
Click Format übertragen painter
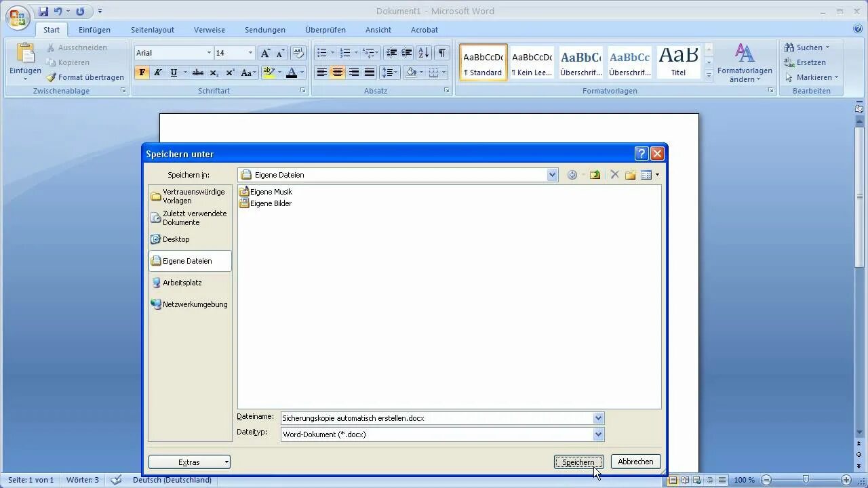pos(85,77)
